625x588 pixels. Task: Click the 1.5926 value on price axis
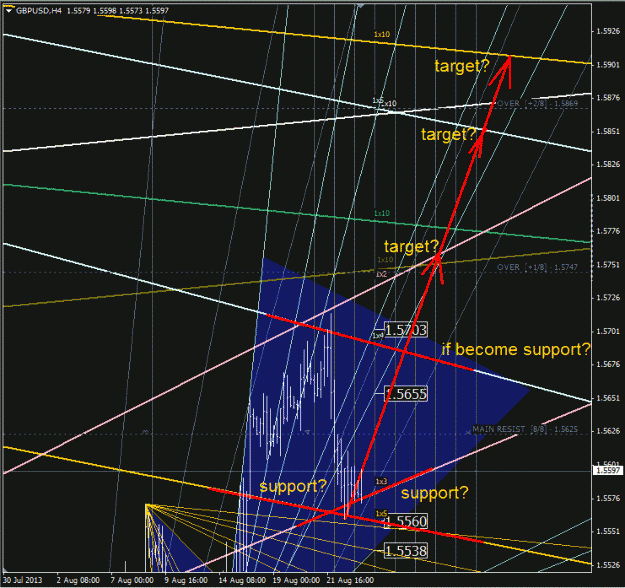pyautogui.click(x=608, y=31)
